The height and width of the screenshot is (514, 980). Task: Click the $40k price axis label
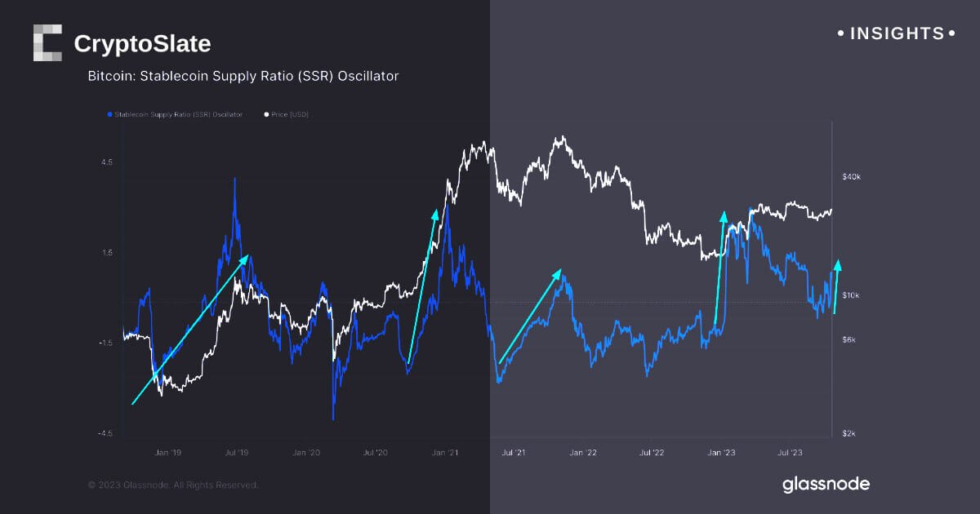853,176
